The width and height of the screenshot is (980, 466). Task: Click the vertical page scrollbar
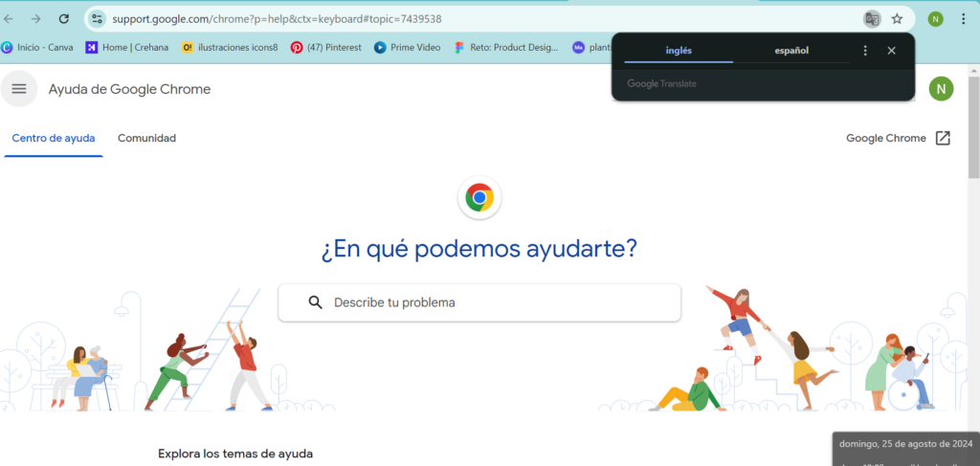coord(973,127)
